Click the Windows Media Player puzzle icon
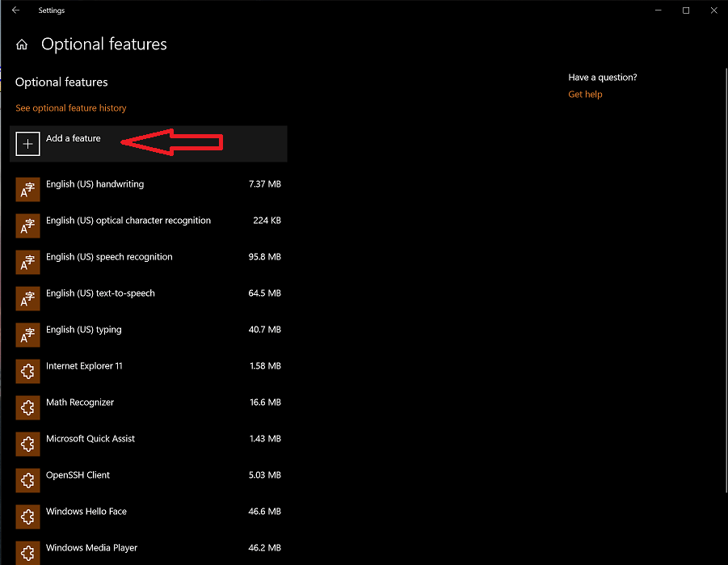The height and width of the screenshot is (565, 728). [27, 553]
